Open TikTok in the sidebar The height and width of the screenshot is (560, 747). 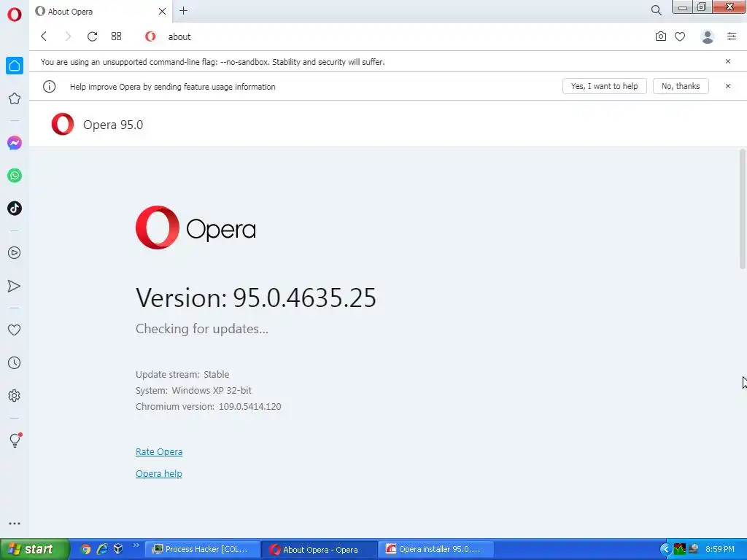[x=15, y=208]
